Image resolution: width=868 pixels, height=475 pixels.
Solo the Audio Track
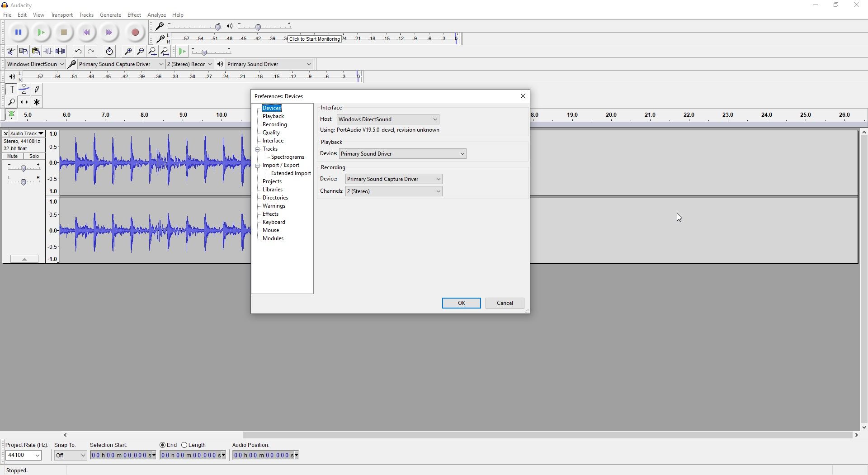click(34, 156)
